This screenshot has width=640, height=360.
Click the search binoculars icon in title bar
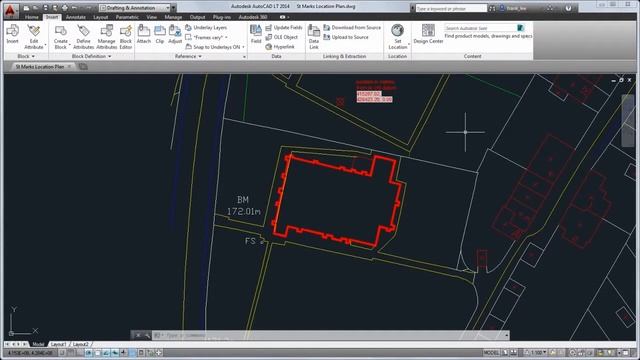click(492, 8)
